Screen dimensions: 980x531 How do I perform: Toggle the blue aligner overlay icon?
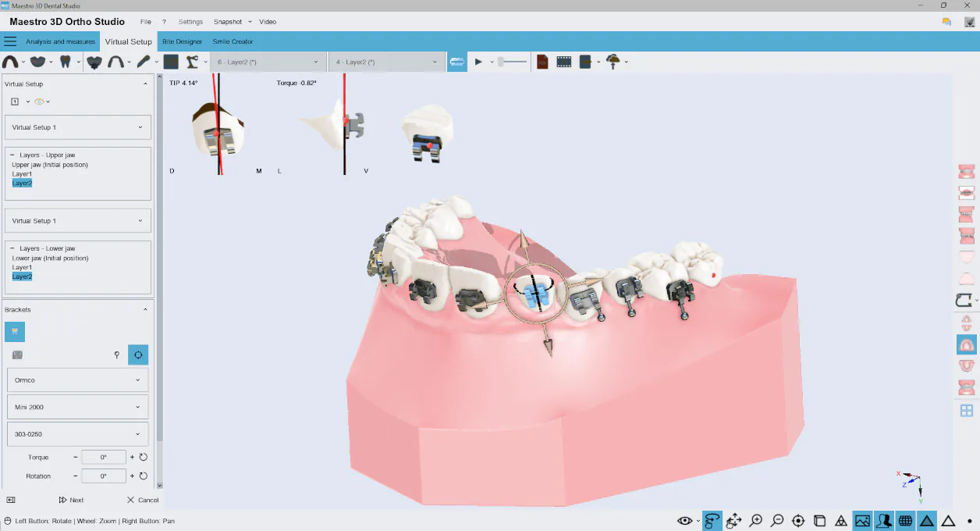457,62
